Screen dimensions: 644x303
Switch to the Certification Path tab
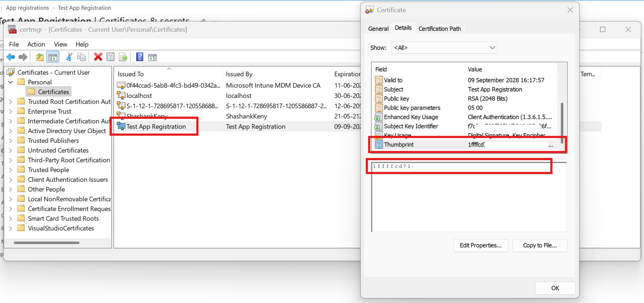(439, 28)
